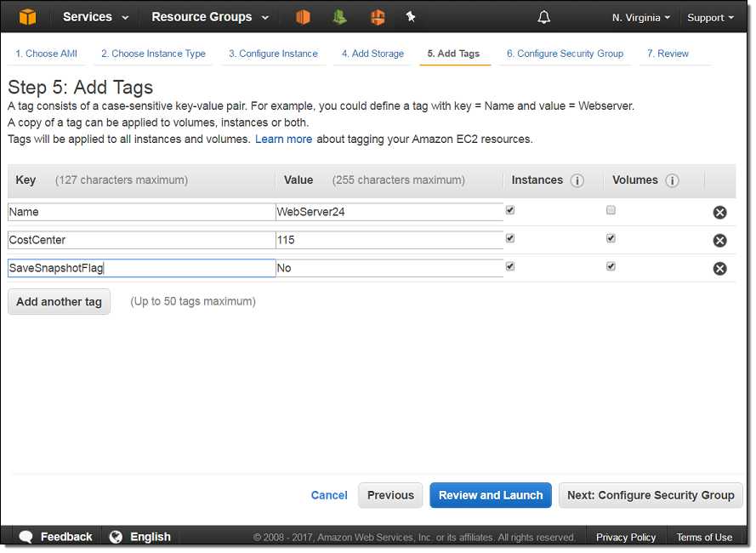Enable Volumes checkbox for the Name tag
This screenshot has width=756, height=553.
[611, 210]
